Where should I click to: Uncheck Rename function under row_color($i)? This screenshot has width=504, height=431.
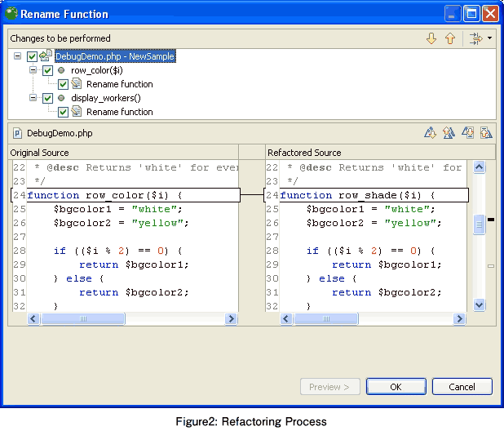63,85
